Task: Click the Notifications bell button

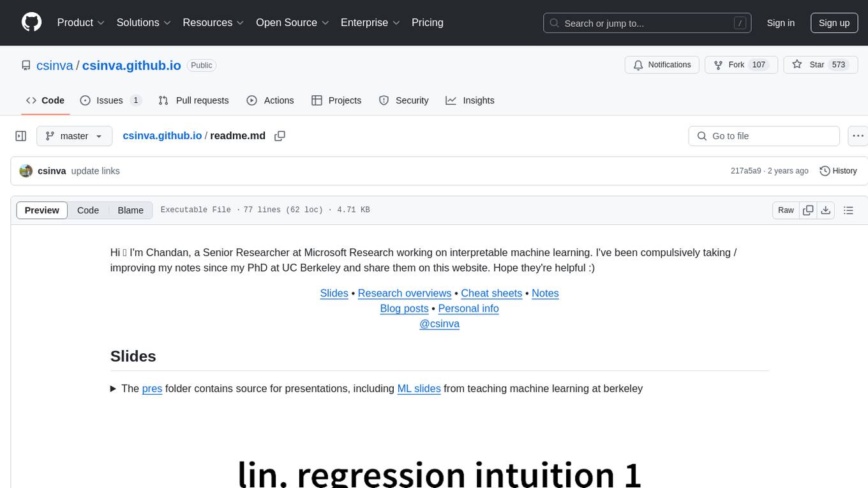Action: pyautogui.click(x=662, y=65)
